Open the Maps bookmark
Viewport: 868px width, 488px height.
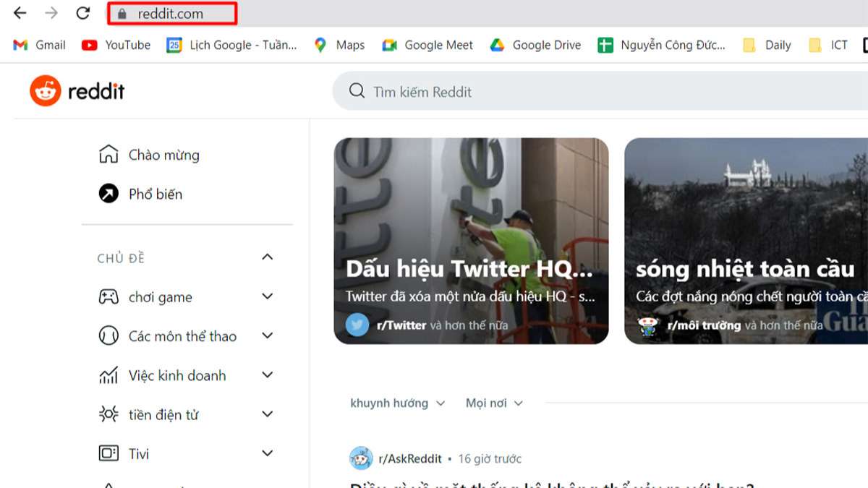tap(339, 45)
